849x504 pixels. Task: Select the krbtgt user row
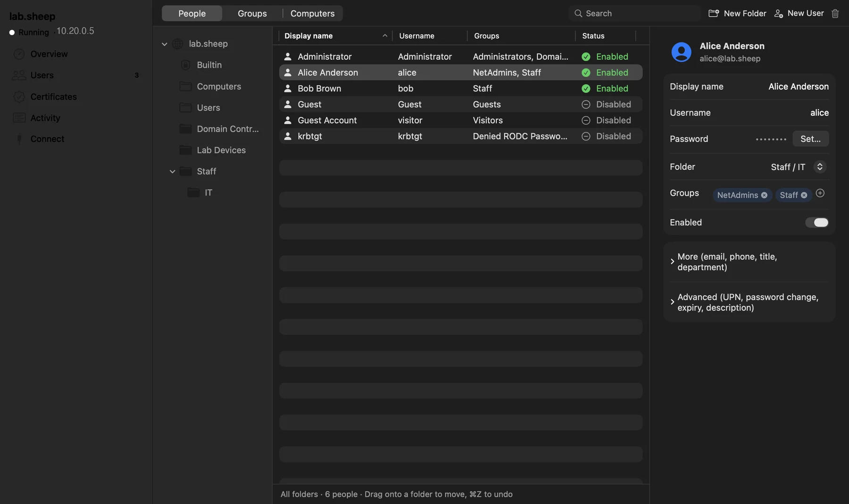pos(460,136)
